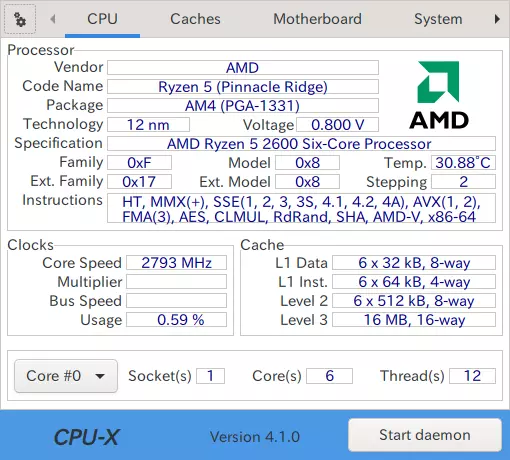Viewport: 510px width, 460px height.
Task: Select the CPU tab
Action: [102, 19]
